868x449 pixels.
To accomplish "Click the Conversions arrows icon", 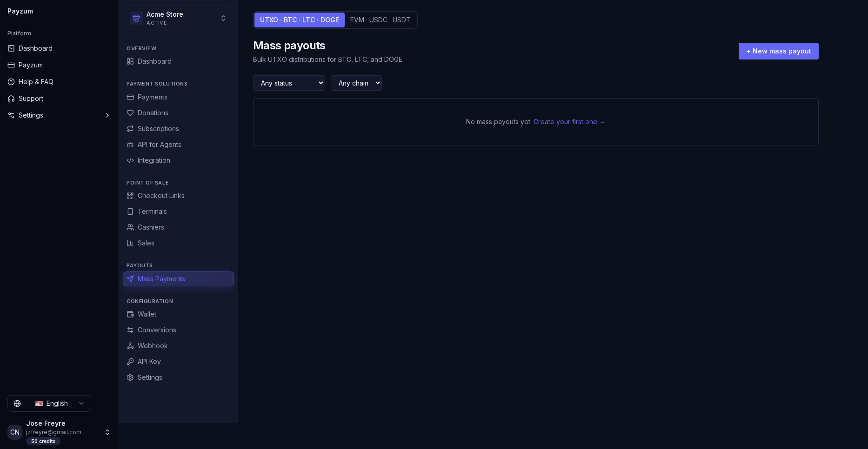I will click(130, 330).
